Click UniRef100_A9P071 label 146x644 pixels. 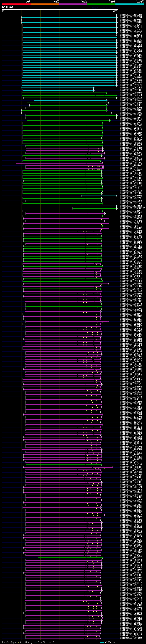click(x=131, y=85)
